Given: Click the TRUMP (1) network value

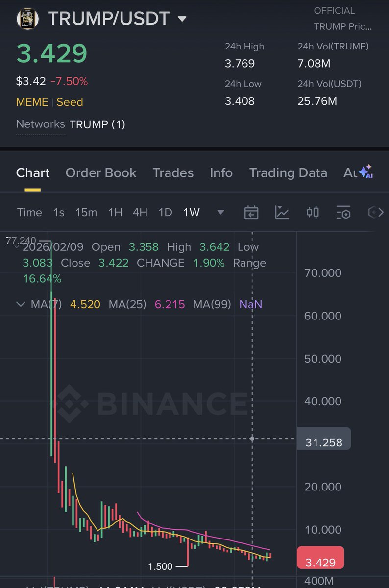Looking at the screenshot, I should 97,124.
